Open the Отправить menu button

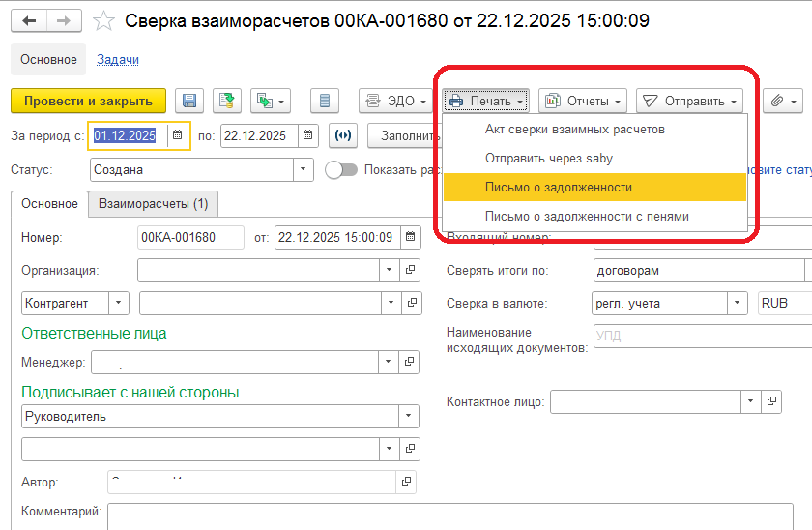689,101
